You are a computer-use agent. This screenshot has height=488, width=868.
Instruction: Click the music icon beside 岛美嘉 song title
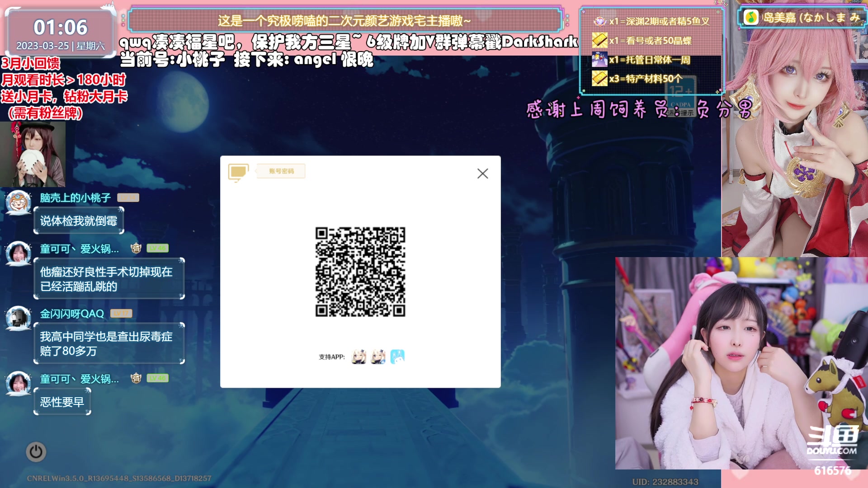click(x=751, y=18)
